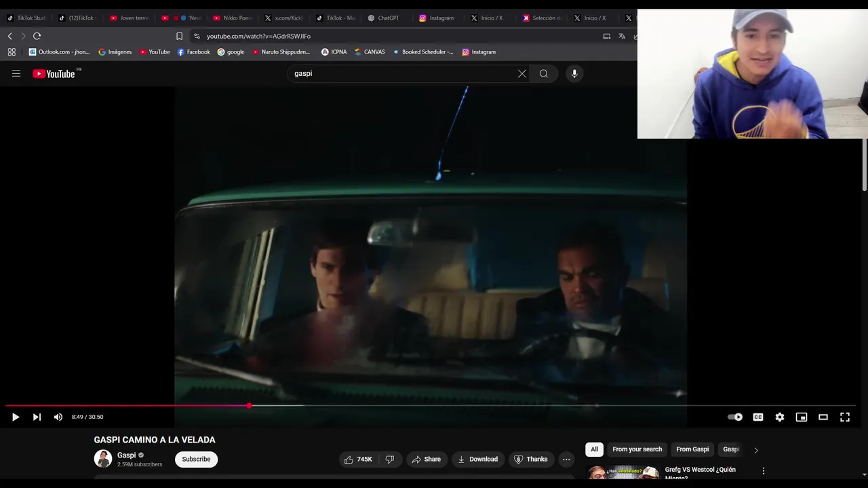Reload the current page

pos(37,36)
